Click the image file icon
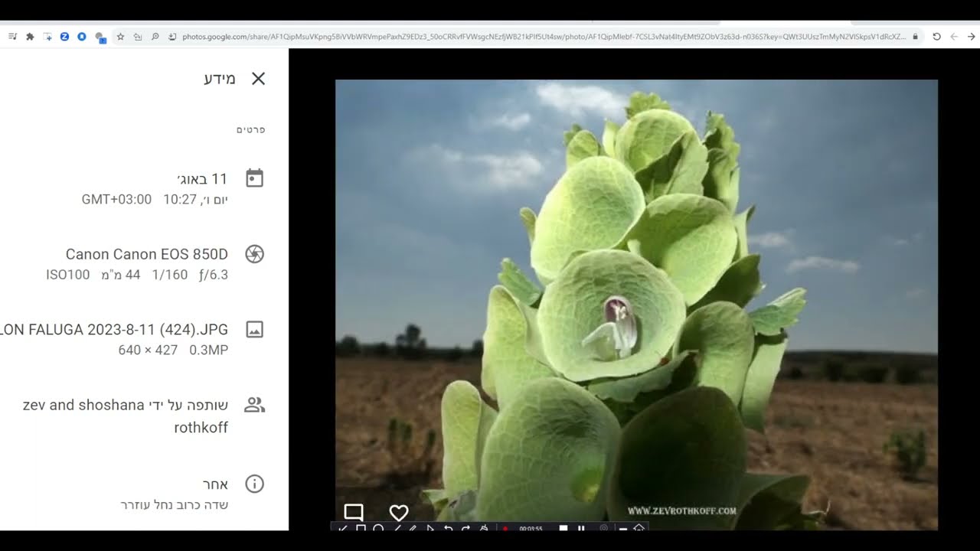This screenshot has height=551, width=980. click(x=254, y=330)
